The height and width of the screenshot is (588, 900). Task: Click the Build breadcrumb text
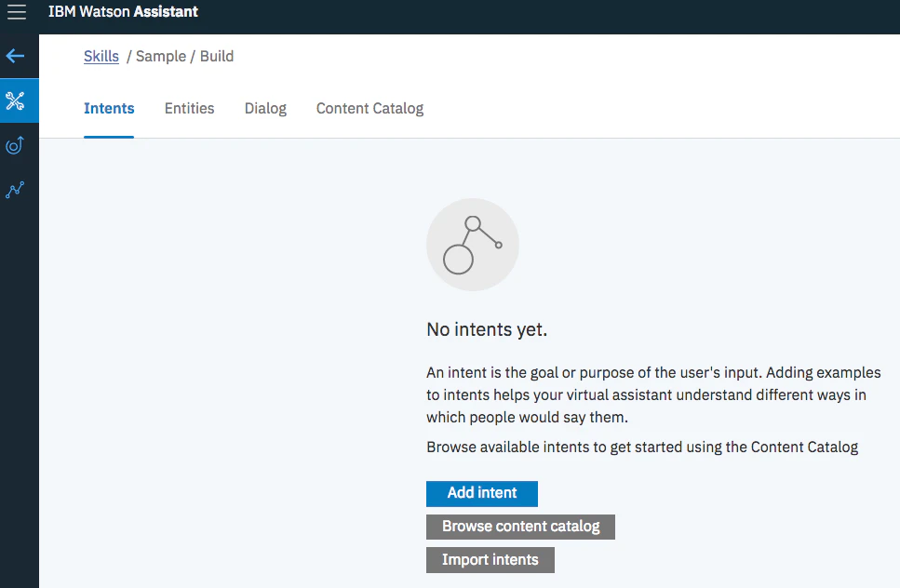click(x=217, y=56)
